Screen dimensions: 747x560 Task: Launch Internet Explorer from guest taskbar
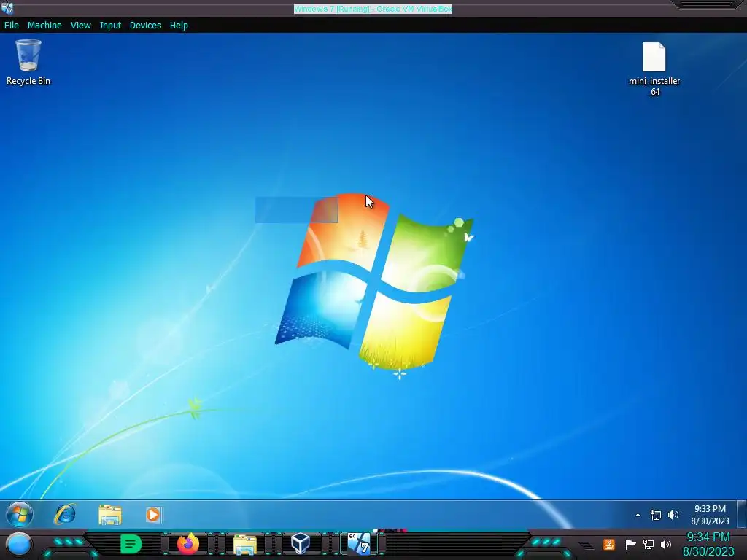click(x=65, y=514)
